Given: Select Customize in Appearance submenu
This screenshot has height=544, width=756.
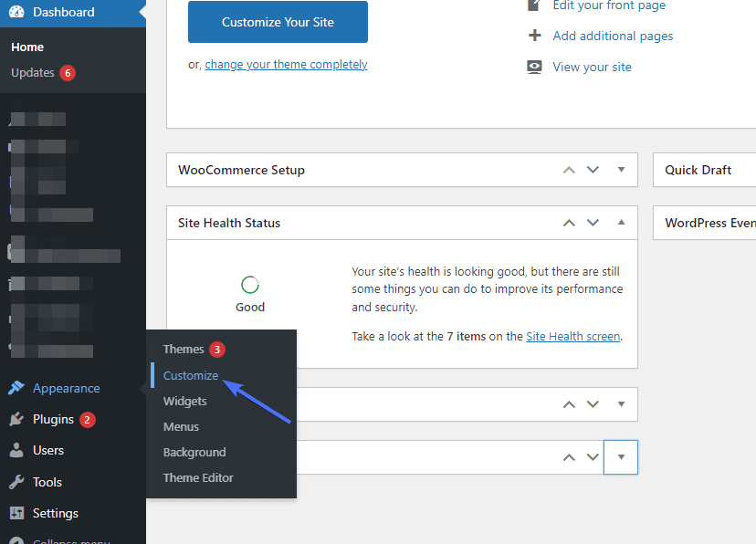Looking at the screenshot, I should pos(191,375).
